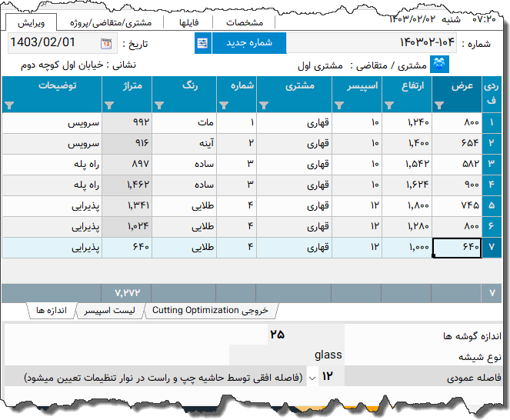Click height cell ۱,۶۲۴ in row ۴
This screenshot has width=510, height=420.
click(x=407, y=185)
